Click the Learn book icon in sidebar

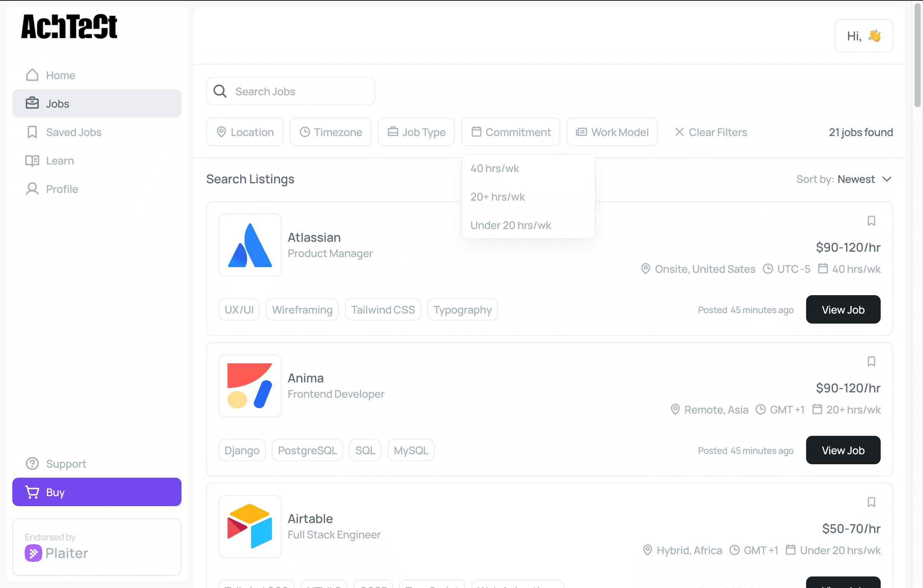pos(32,161)
